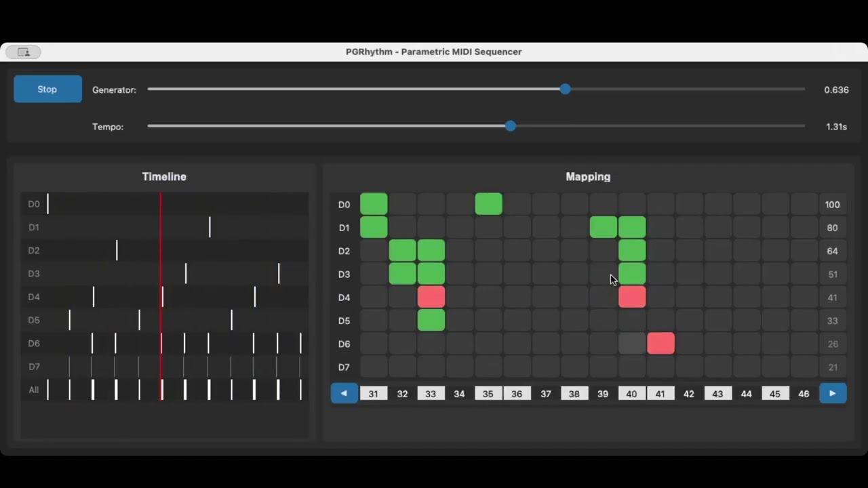868x488 pixels.
Task: Enable empty cell at D7 column 31
Action: 374,367
